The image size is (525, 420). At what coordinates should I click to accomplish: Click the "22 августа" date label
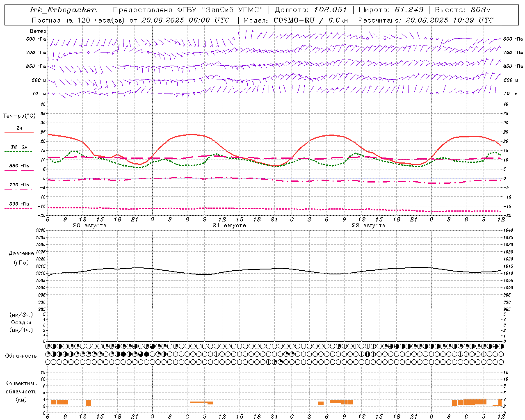[369, 226]
